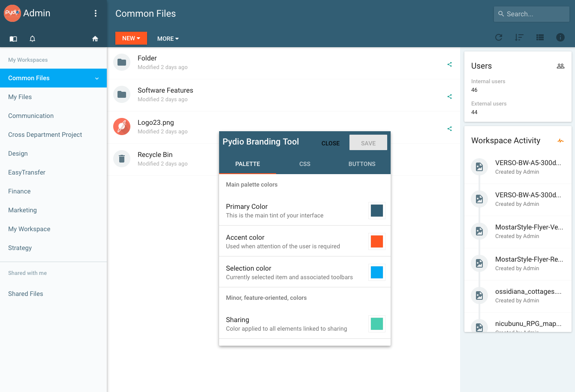Click share icon for Logo23.png
The image size is (575, 392).
[449, 129]
